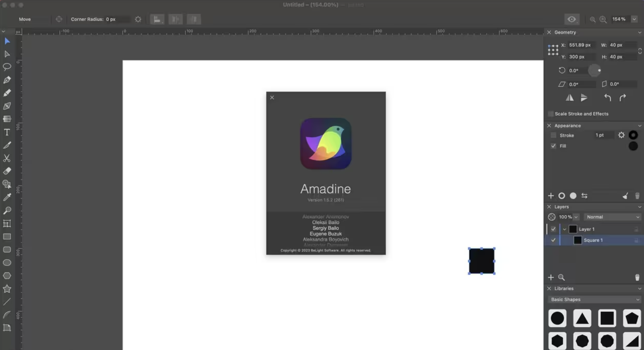Select the Scissors tool
Image resolution: width=644 pixels, height=350 pixels.
[7, 158]
